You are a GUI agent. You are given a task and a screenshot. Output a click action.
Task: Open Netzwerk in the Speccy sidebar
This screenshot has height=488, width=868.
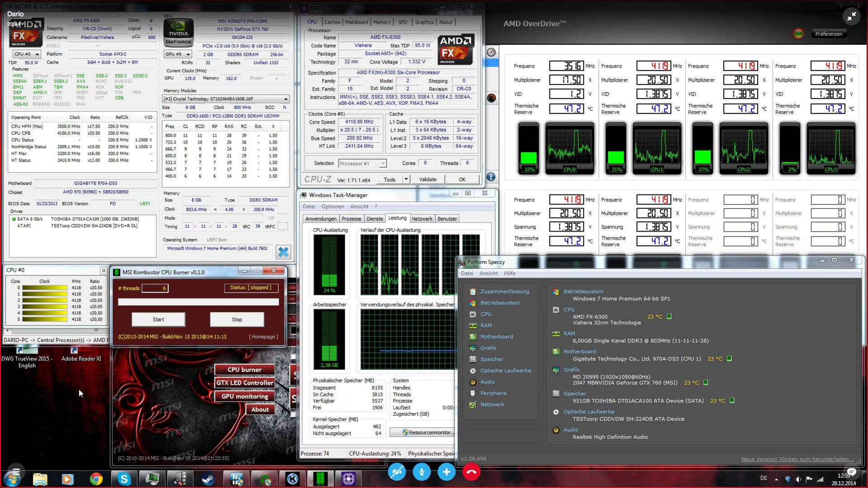[x=492, y=405]
